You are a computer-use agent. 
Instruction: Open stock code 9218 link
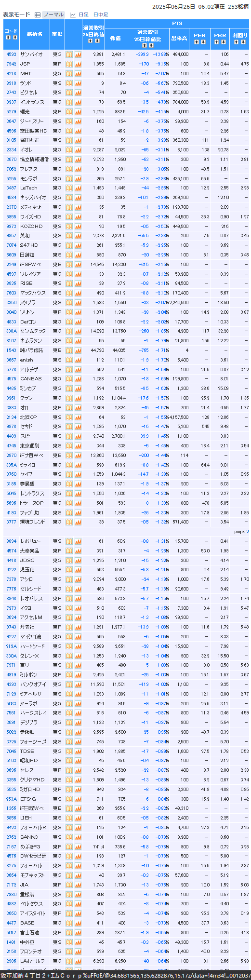[x=11, y=73]
